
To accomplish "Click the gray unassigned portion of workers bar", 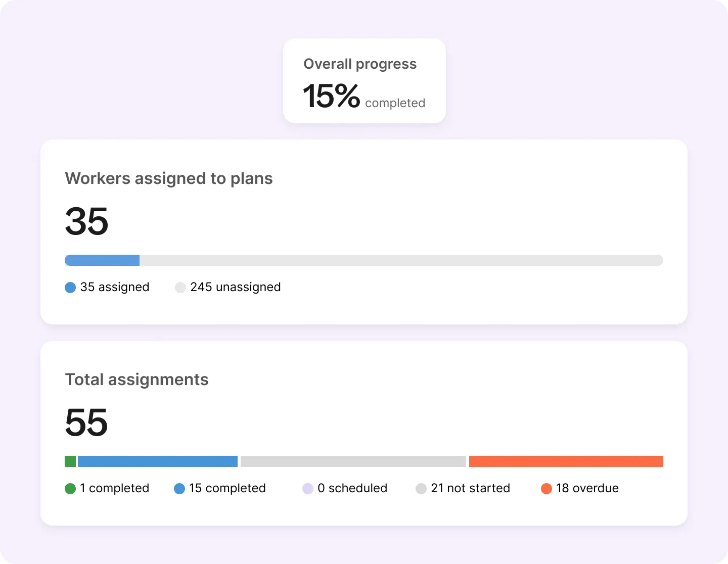I will click(x=401, y=260).
